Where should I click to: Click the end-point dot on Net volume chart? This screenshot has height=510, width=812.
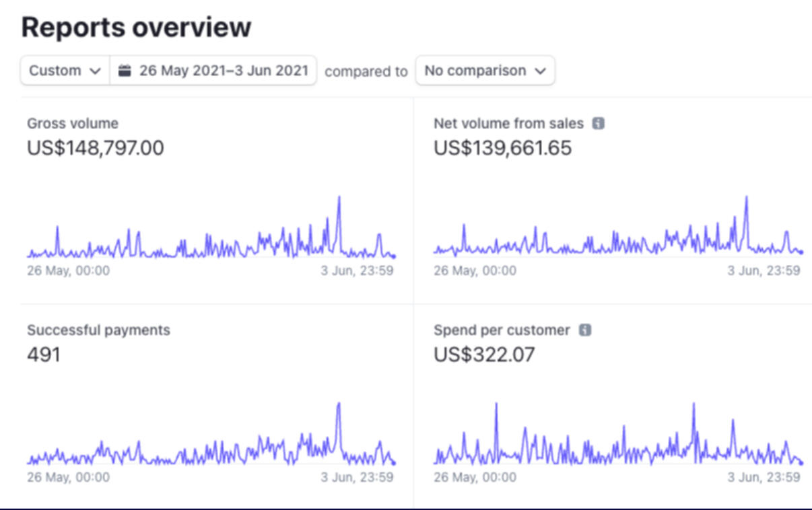pyautogui.click(x=801, y=252)
